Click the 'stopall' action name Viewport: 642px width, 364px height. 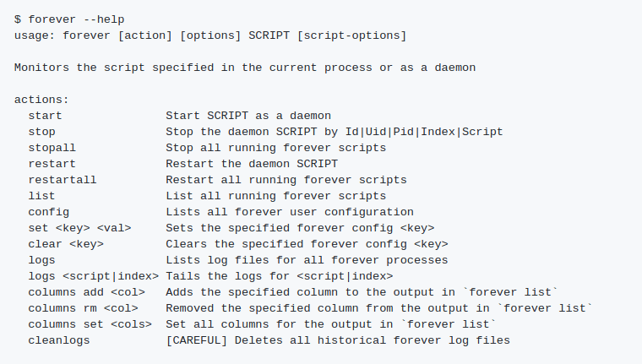click(52, 148)
